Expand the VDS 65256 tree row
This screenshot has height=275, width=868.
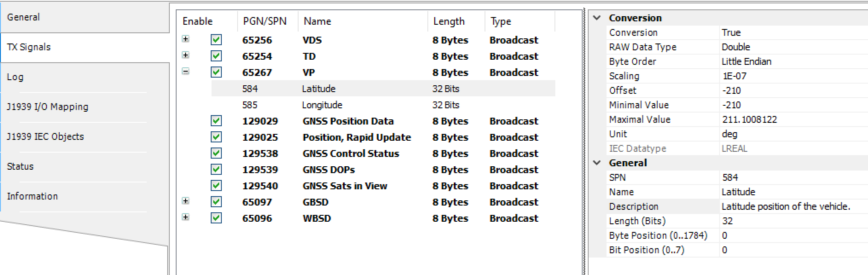tap(186, 39)
